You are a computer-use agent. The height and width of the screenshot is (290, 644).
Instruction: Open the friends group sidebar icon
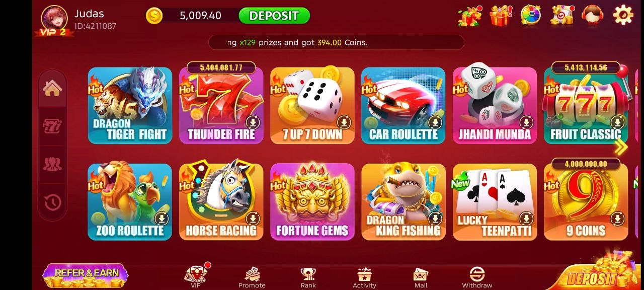tap(52, 164)
